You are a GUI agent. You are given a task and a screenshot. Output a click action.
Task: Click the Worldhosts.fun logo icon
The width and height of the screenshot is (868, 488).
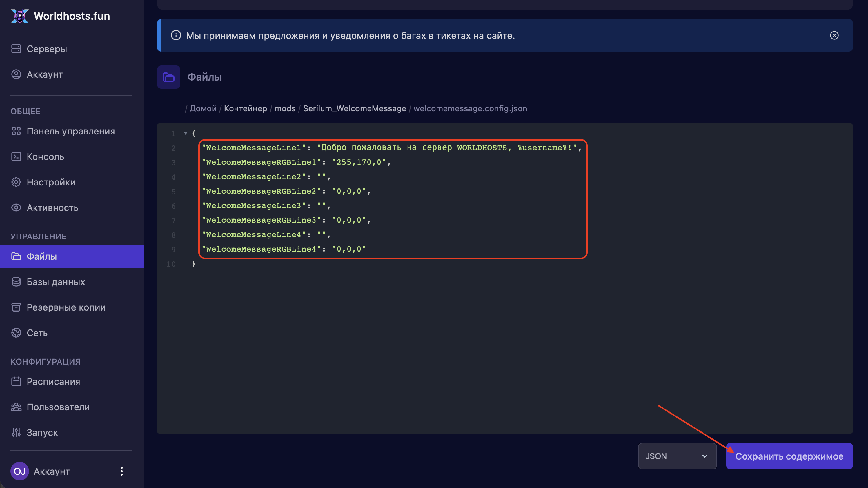(x=19, y=16)
